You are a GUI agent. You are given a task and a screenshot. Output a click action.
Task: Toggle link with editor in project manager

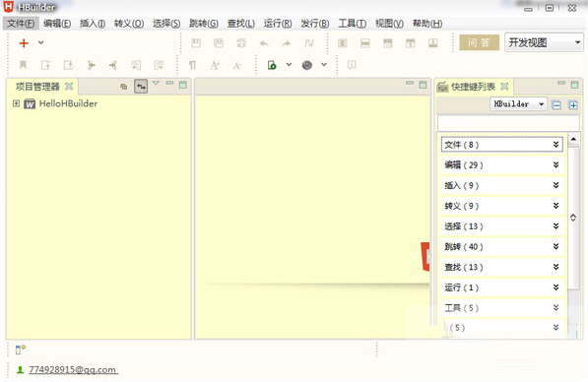(x=141, y=87)
